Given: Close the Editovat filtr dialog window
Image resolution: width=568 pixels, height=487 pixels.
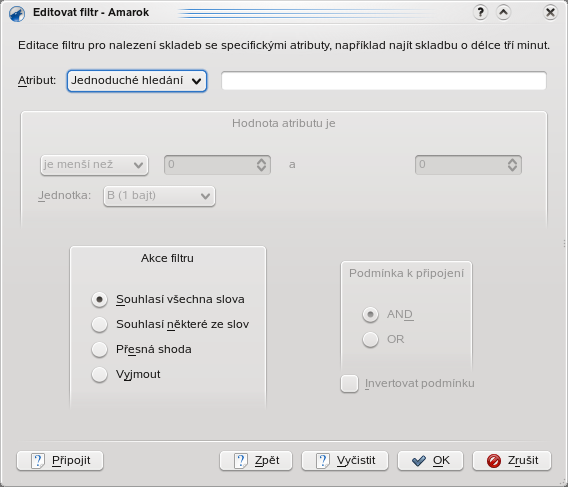Looking at the screenshot, I should pos(550,13).
